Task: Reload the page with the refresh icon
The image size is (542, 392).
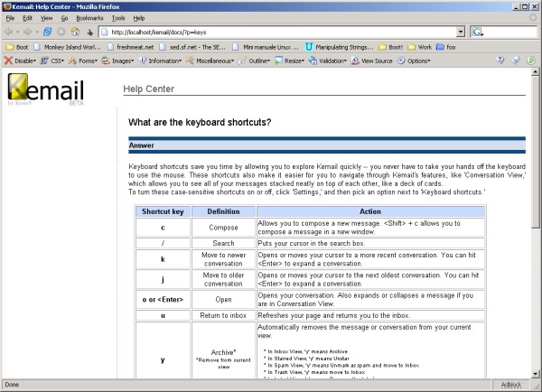Action: point(47,33)
